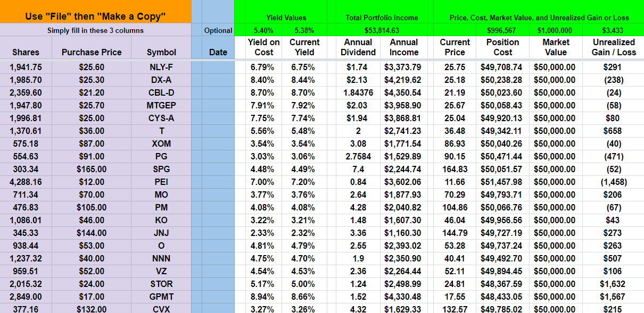Click the XOM symbol cell
The width and height of the screenshot is (644, 313).
161,143
